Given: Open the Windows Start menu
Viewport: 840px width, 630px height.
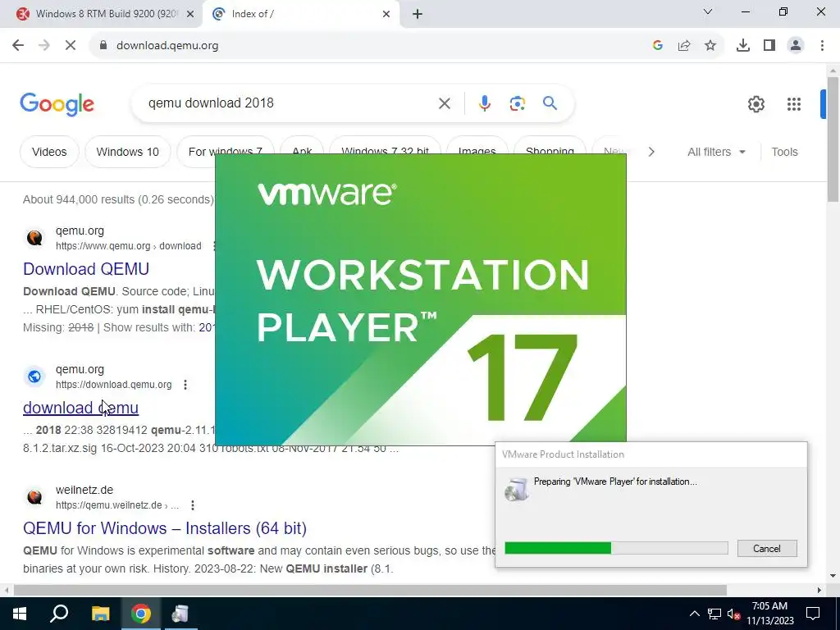Looking at the screenshot, I should [x=20, y=614].
